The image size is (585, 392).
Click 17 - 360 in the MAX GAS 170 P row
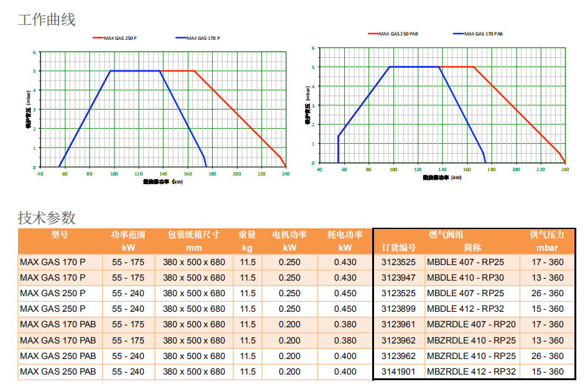[547, 262]
